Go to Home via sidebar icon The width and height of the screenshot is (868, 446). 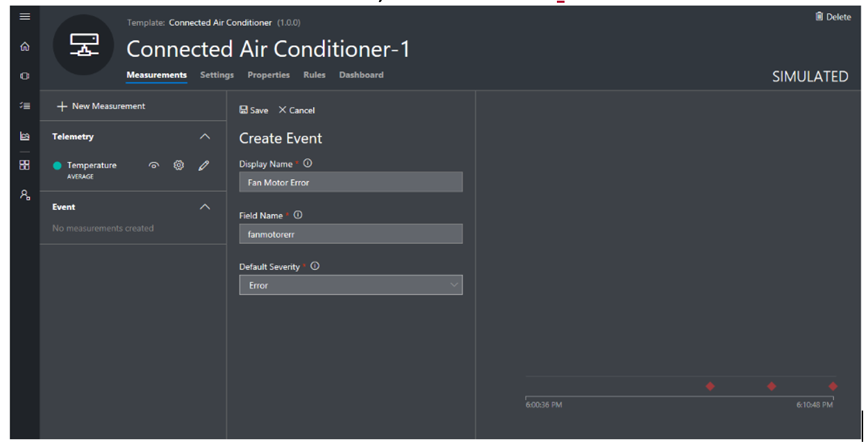(25, 47)
